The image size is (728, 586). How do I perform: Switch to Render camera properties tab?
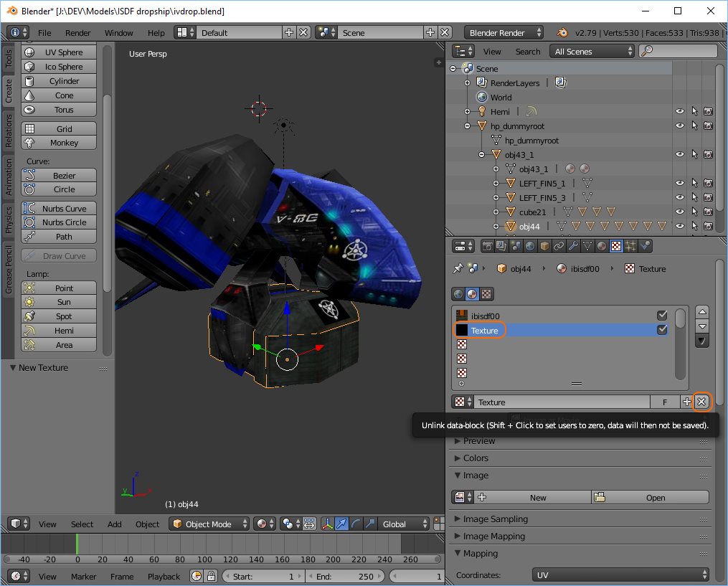click(487, 246)
